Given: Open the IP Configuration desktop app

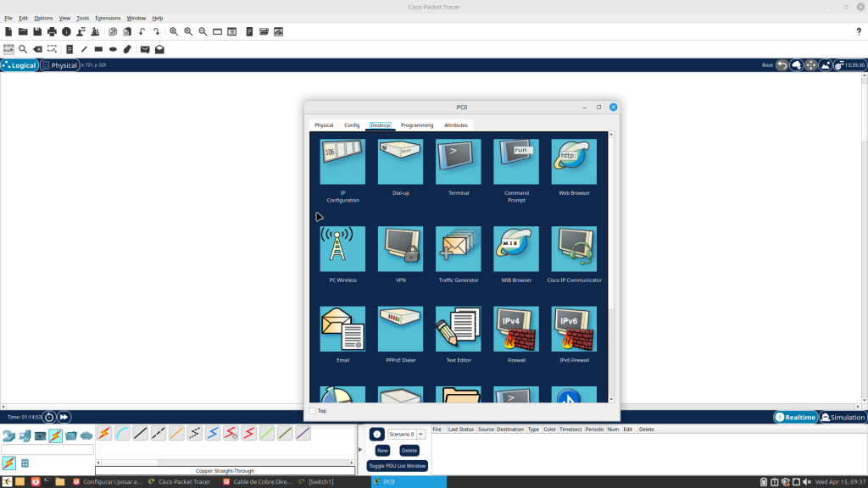Looking at the screenshot, I should tap(342, 162).
